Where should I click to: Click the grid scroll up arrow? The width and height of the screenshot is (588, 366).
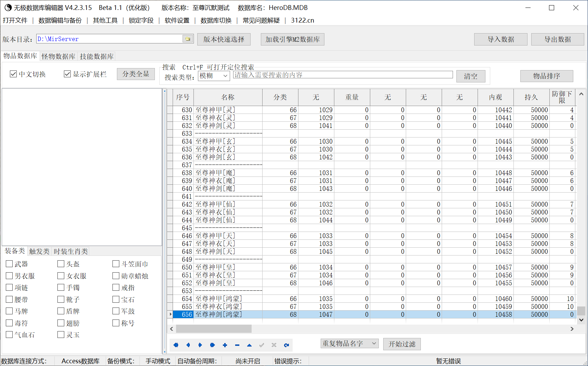581,94
